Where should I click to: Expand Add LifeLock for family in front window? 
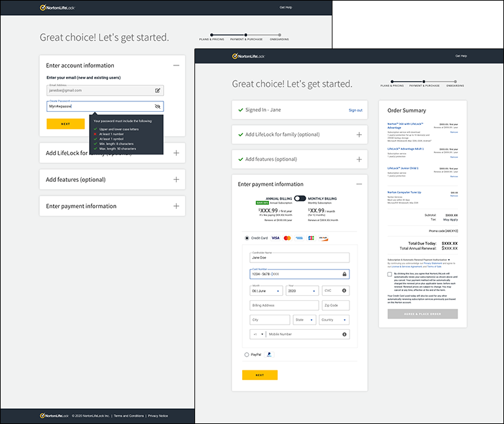coord(359,135)
